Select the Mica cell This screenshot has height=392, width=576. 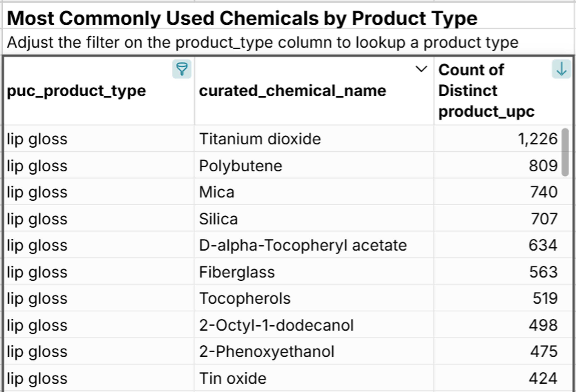217,192
